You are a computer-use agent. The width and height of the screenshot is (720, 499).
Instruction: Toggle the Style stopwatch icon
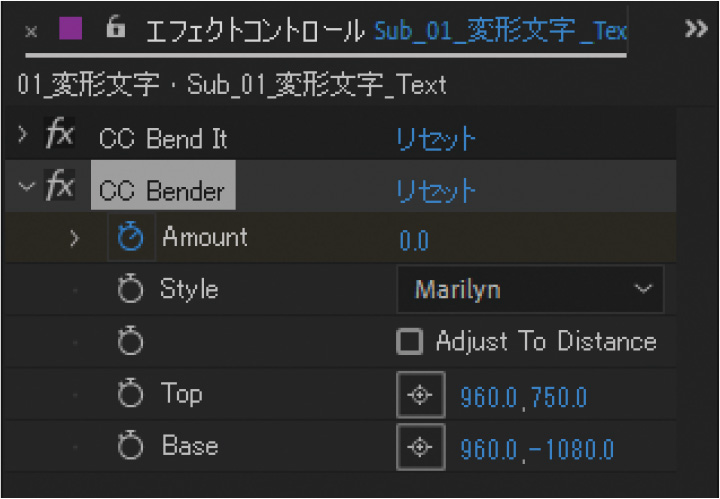[x=131, y=290]
